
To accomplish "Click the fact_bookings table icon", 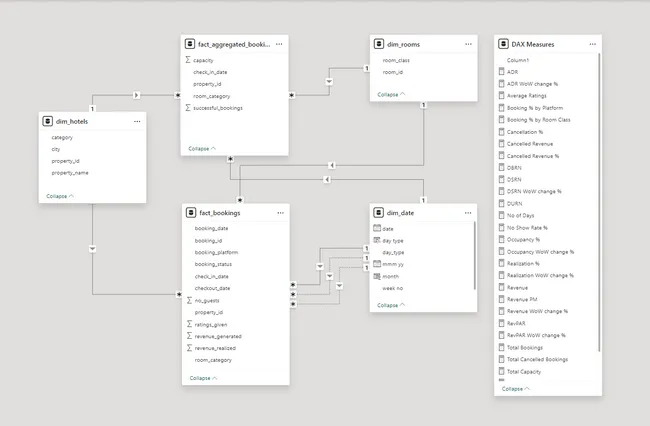I will (190, 212).
